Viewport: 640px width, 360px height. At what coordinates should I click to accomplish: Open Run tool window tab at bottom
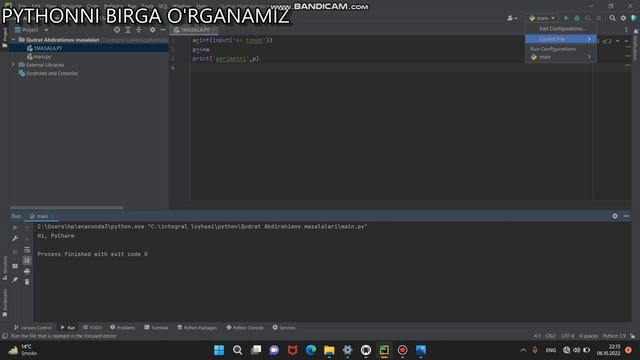click(68, 327)
